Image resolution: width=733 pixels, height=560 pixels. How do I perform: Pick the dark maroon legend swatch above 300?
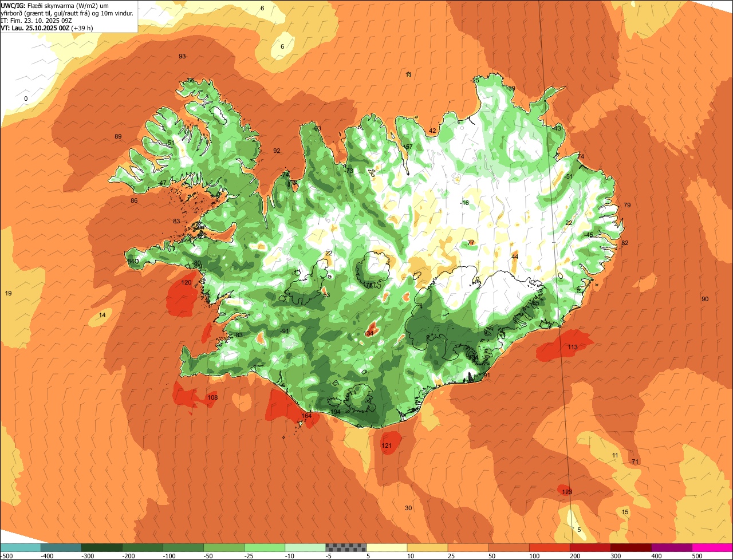631,547
